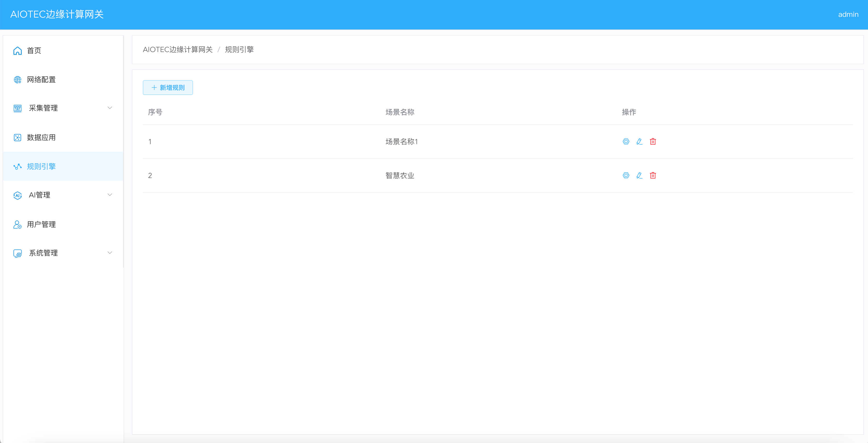Select the 规则引擎 menu item
This screenshot has height=443, width=868.
[x=41, y=167]
